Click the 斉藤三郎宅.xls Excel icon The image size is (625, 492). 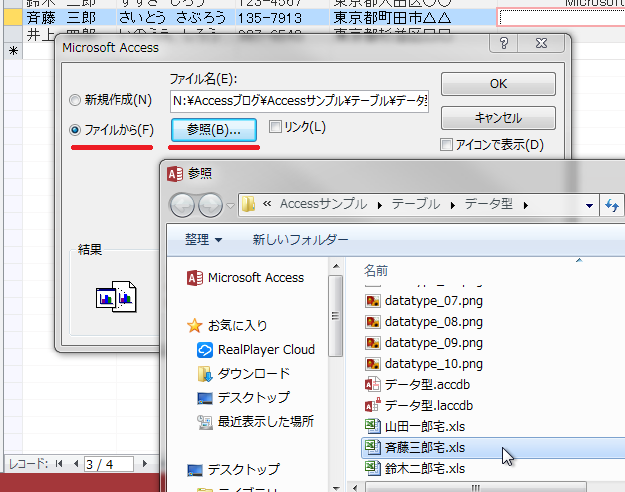(373, 447)
